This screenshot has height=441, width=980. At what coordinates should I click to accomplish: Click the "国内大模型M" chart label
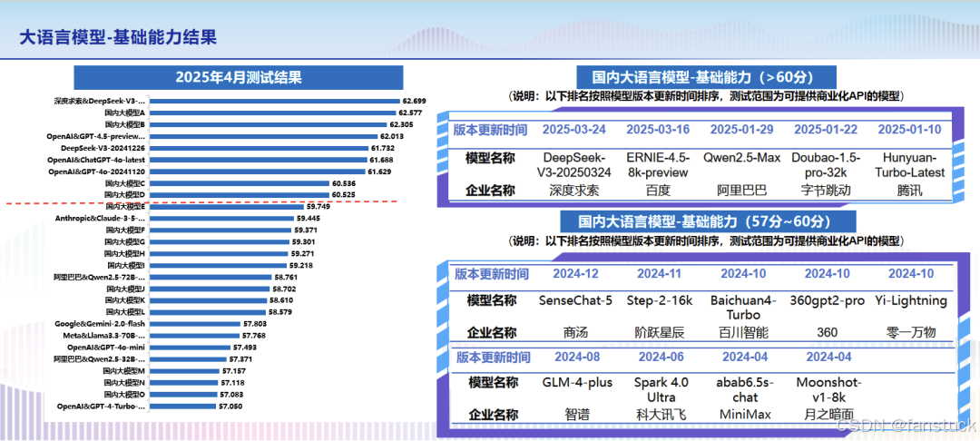coord(125,371)
